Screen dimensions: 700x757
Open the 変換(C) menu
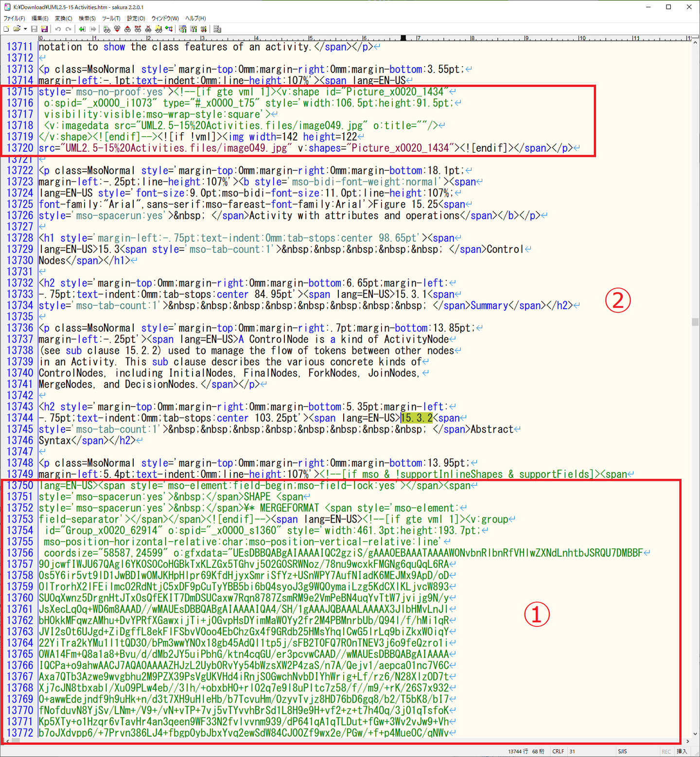coord(64,18)
